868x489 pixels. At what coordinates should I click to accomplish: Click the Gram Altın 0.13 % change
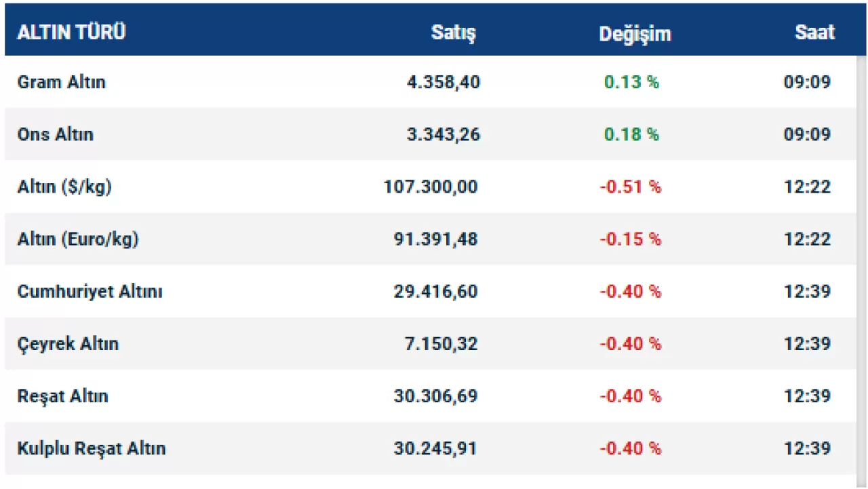point(631,82)
